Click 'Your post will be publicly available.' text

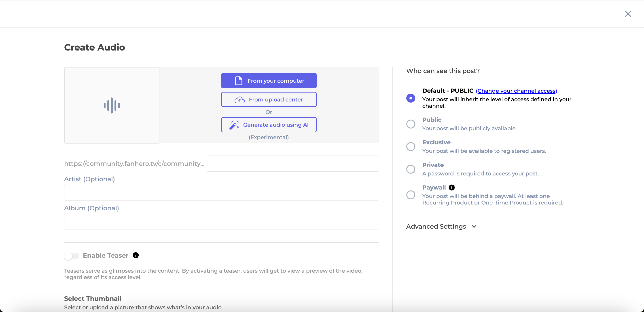click(469, 128)
